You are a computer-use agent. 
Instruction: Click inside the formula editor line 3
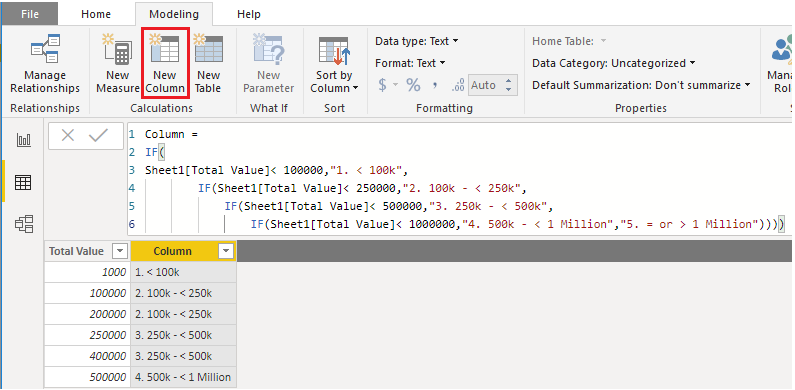(276, 170)
